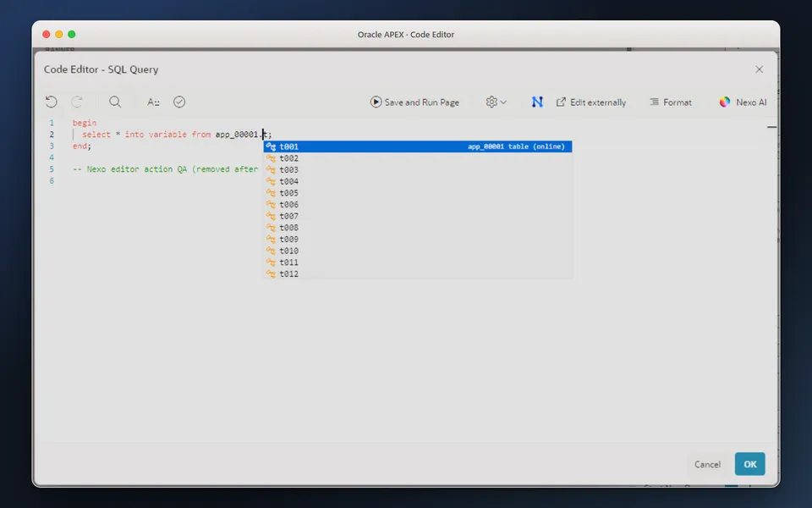
Task: Select t006 suggestion
Action: point(418,204)
